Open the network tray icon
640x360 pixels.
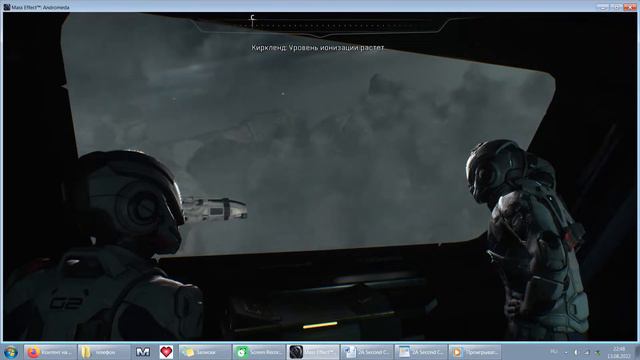pos(587,352)
